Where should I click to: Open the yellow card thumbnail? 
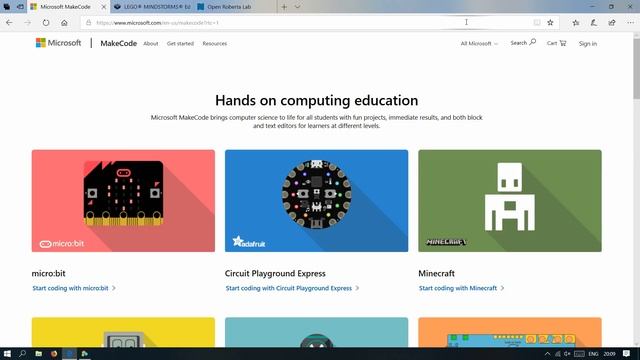123,332
